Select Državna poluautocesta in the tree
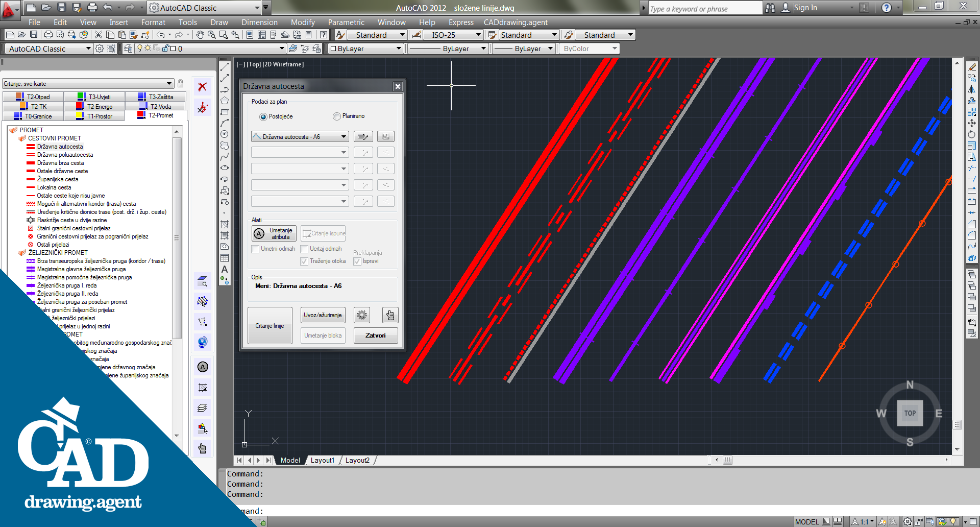Viewport: 980px width, 527px height. tap(65, 155)
